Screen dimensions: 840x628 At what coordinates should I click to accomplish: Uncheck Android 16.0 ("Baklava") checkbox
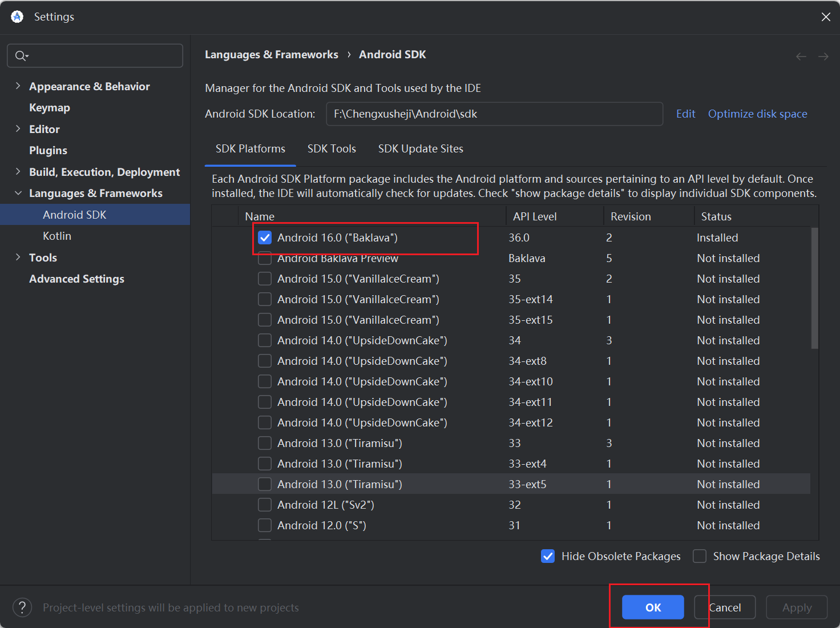click(x=265, y=237)
